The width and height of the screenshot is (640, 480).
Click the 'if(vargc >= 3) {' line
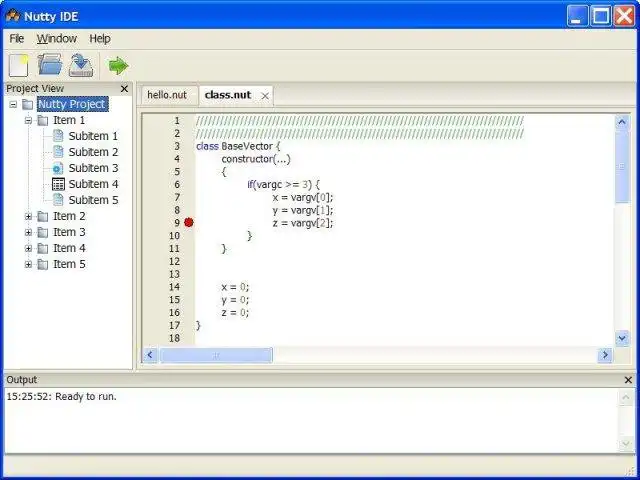point(284,184)
